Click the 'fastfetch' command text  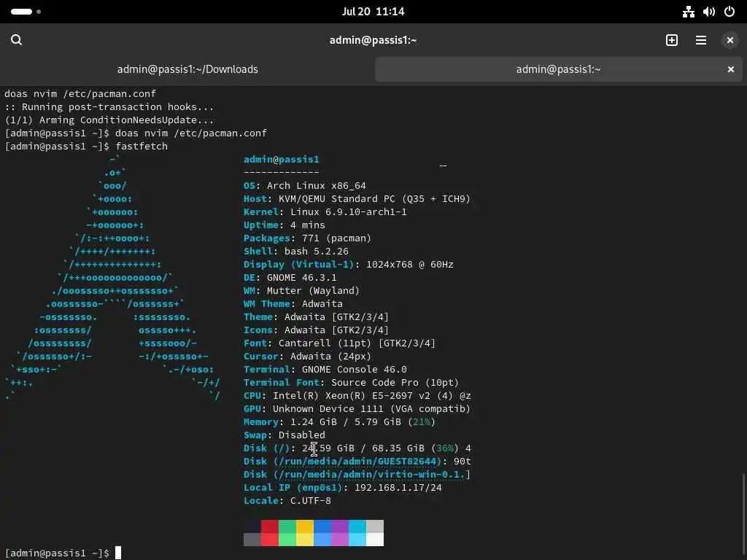point(142,146)
